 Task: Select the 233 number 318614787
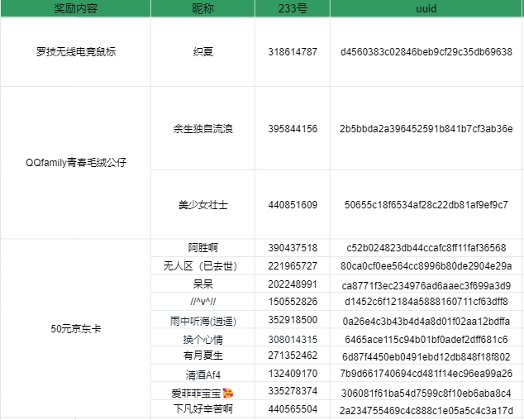coord(293,52)
